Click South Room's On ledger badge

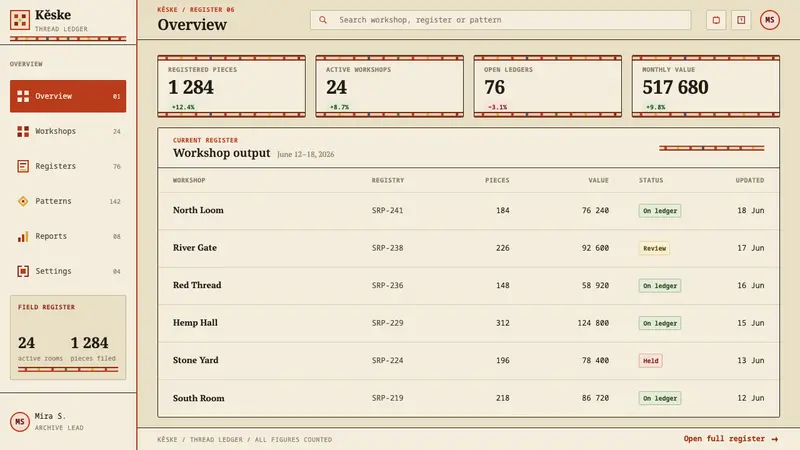point(660,398)
